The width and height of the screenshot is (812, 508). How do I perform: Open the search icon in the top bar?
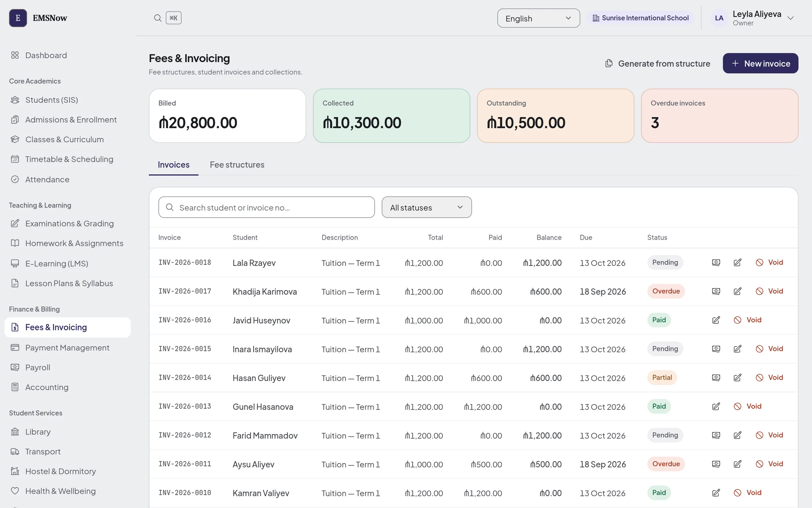click(158, 18)
